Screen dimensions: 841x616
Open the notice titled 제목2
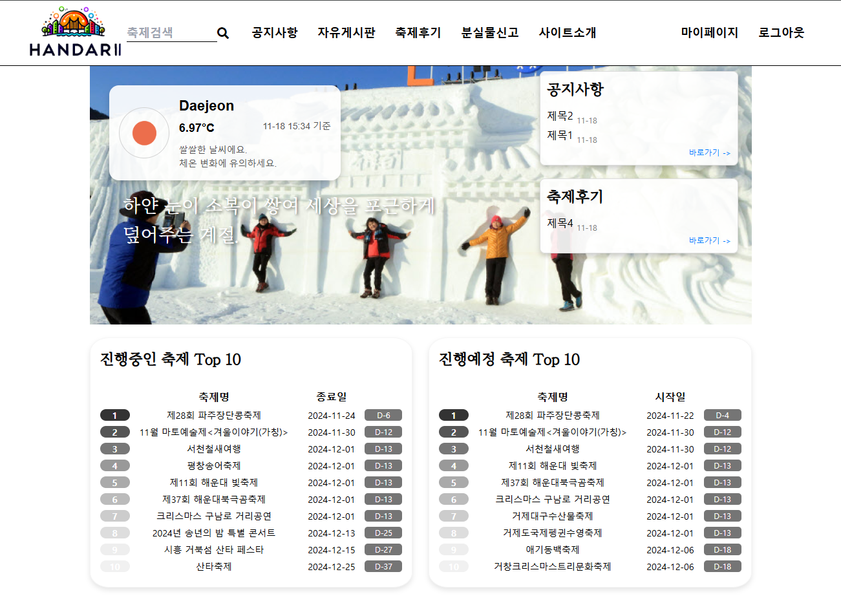[x=560, y=116]
